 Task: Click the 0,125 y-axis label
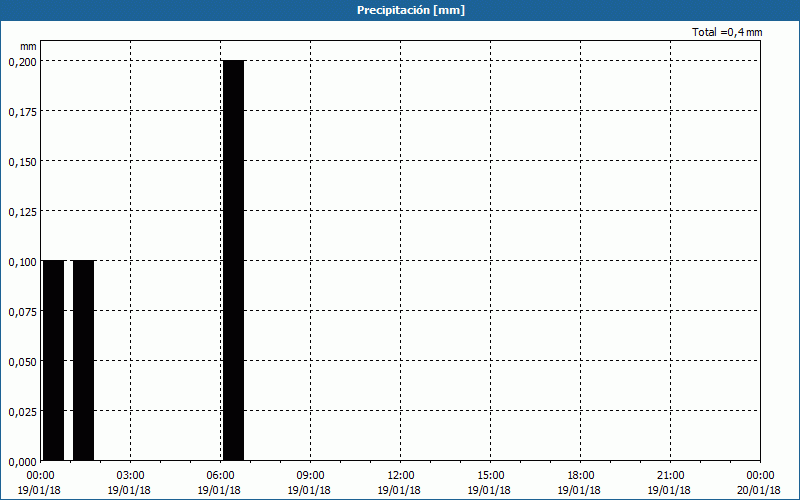coord(22,212)
